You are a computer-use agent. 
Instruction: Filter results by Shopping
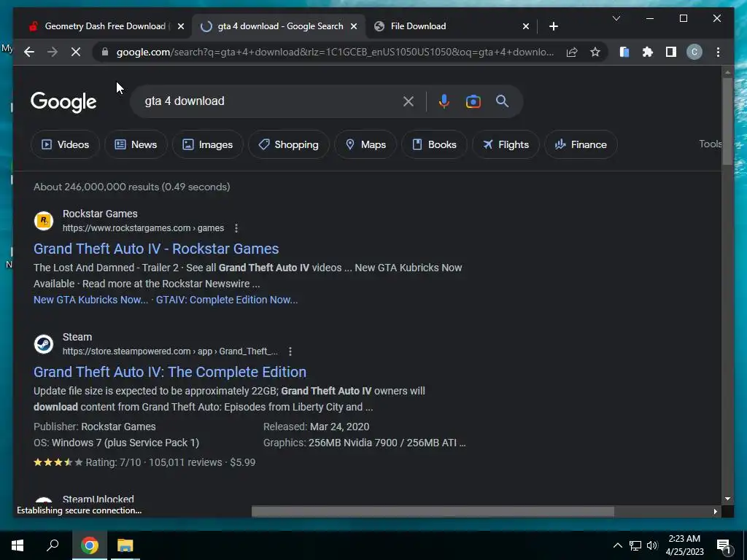[x=289, y=144]
